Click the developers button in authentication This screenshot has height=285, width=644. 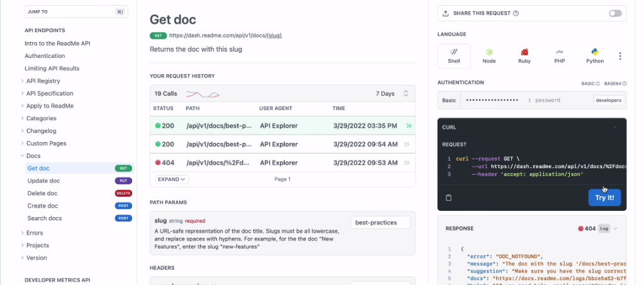609,100
